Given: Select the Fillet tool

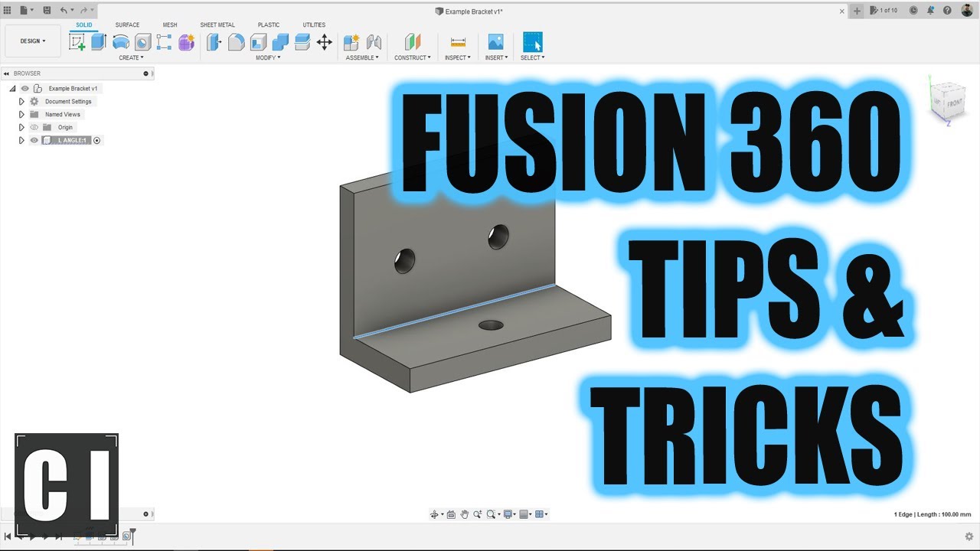Looking at the screenshot, I should click(237, 42).
